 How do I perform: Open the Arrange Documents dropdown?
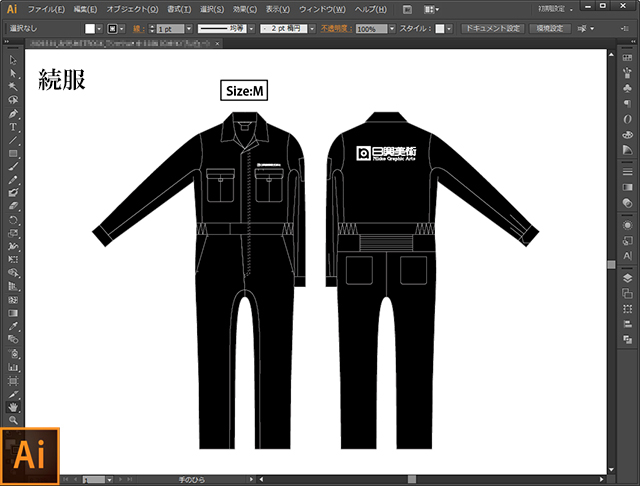tap(431, 9)
